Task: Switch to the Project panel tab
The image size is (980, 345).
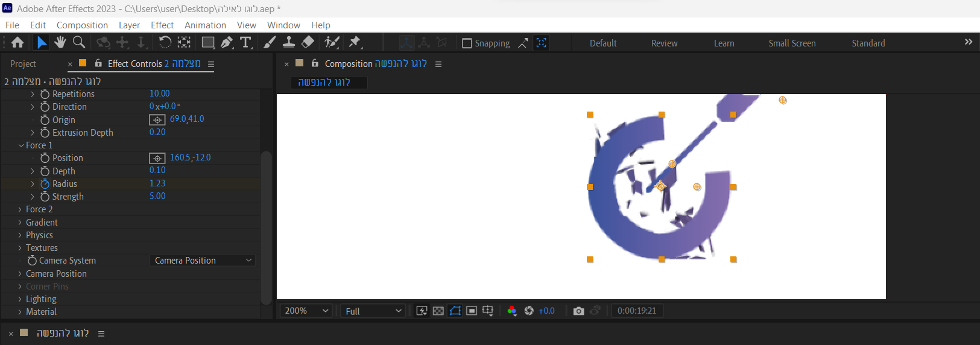Action: [23, 63]
